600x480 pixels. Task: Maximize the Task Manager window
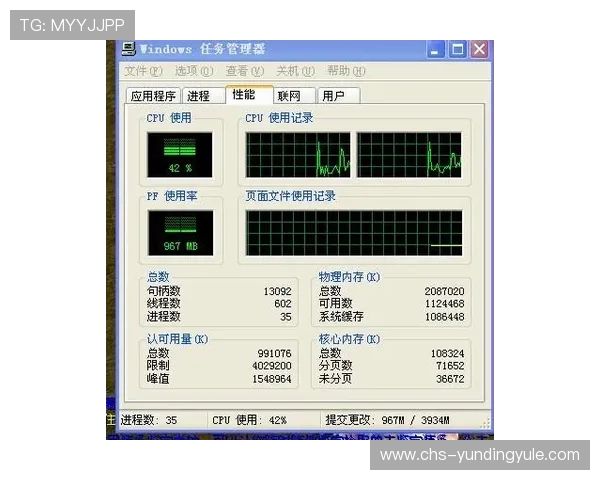pyautogui.click(x=458, y=49)
